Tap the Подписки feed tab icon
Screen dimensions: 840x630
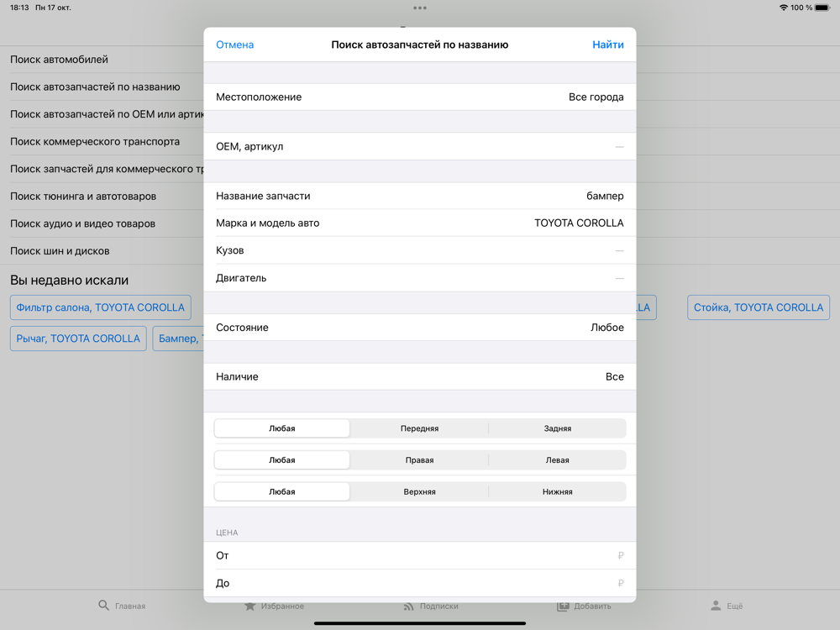409,606
